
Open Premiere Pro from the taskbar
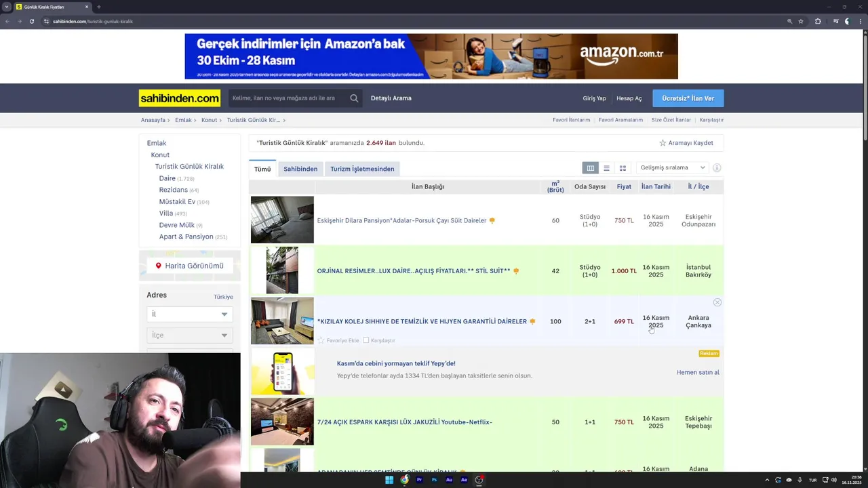coord(419,480)
